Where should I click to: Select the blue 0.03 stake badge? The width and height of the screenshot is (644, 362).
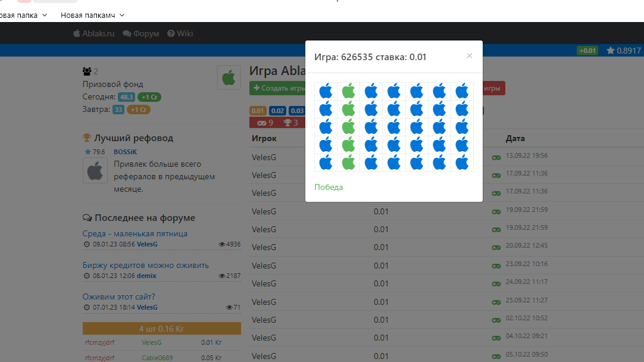(297, 111)
